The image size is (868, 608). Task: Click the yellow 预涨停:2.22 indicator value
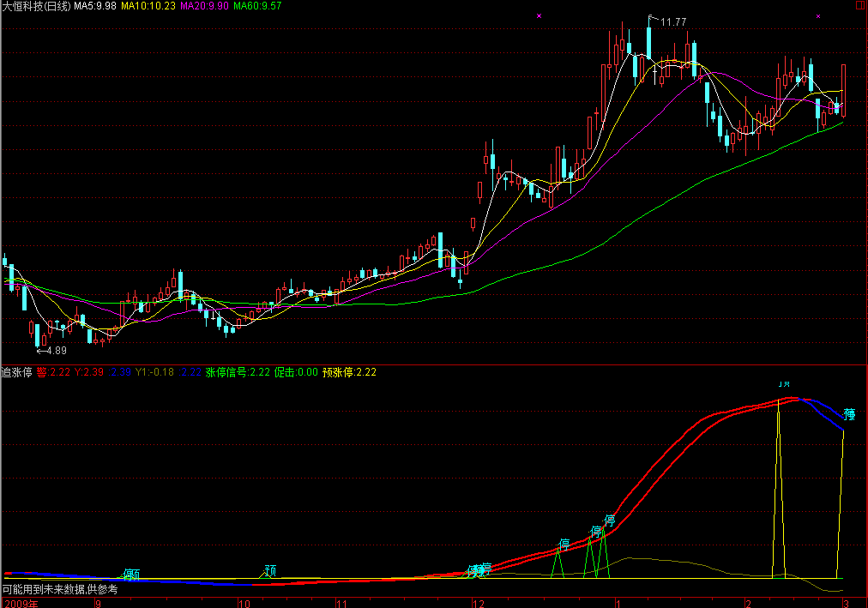(349, 372)
